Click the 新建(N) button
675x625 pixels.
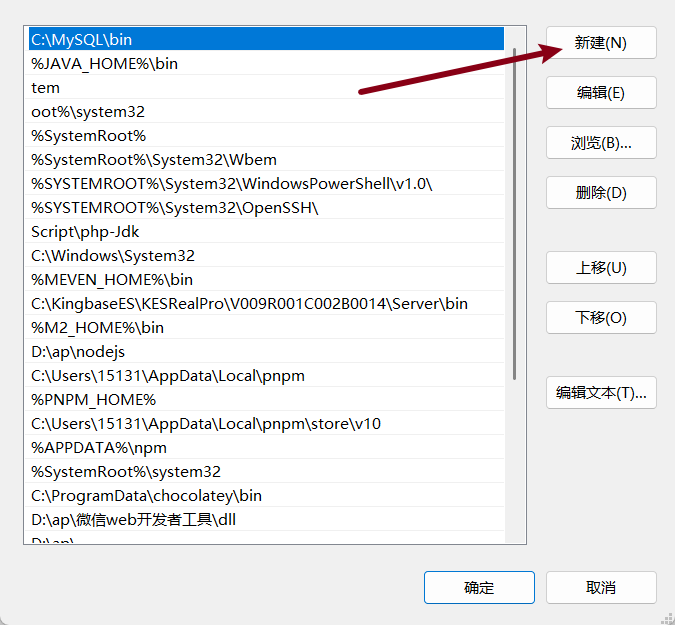point(601,43)
